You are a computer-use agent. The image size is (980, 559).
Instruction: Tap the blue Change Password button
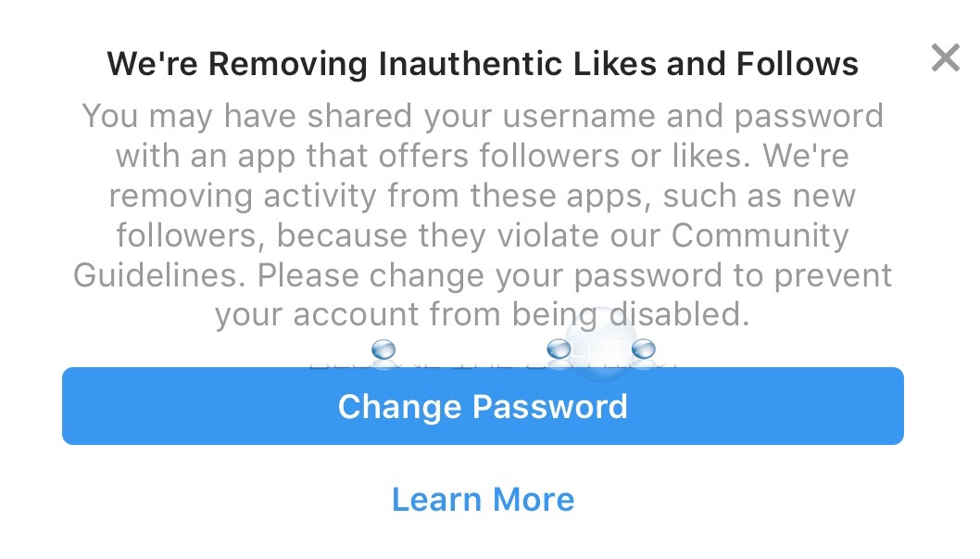483,406
